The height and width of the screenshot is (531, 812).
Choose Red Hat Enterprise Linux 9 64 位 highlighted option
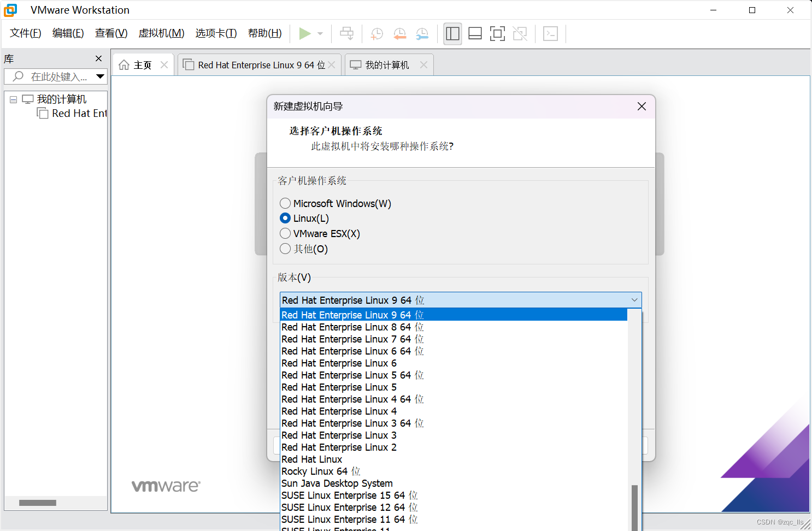tap(454, 315)
